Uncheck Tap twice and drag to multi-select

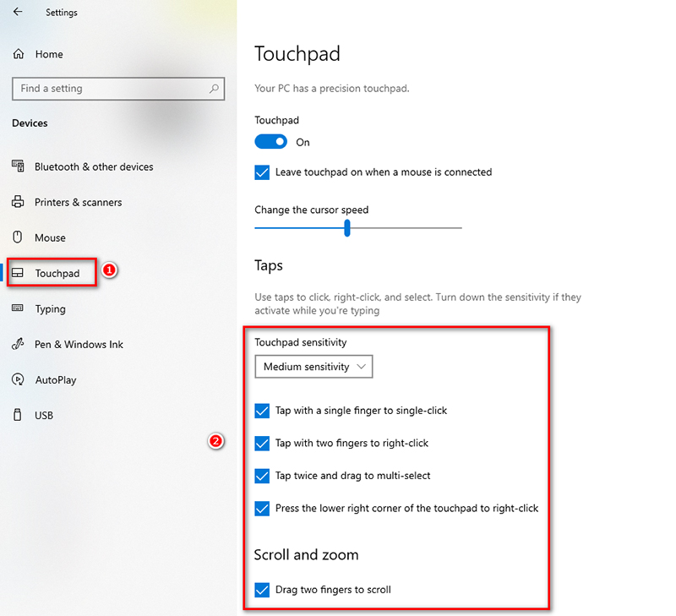(262, 476)
